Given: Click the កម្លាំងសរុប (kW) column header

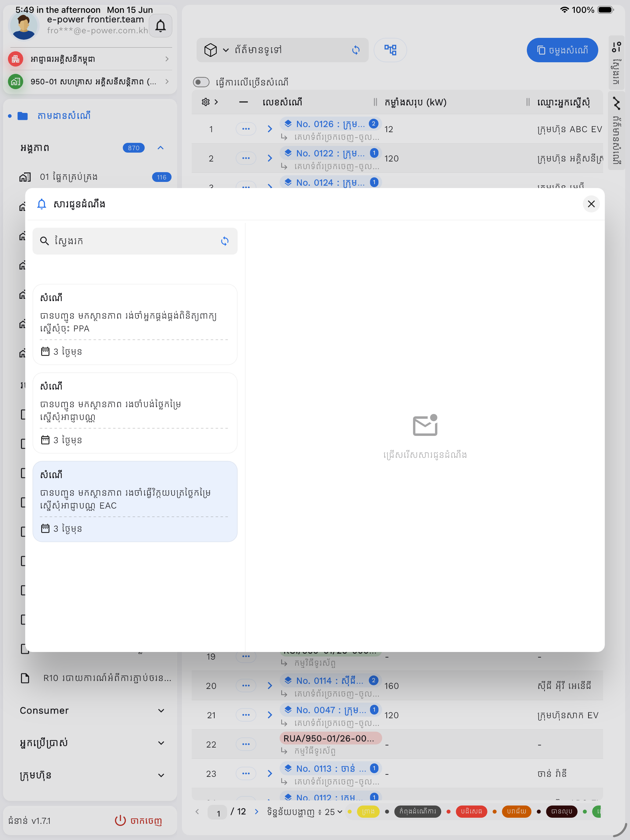Looking at the screenshot, I should click(x=415, y=102).
